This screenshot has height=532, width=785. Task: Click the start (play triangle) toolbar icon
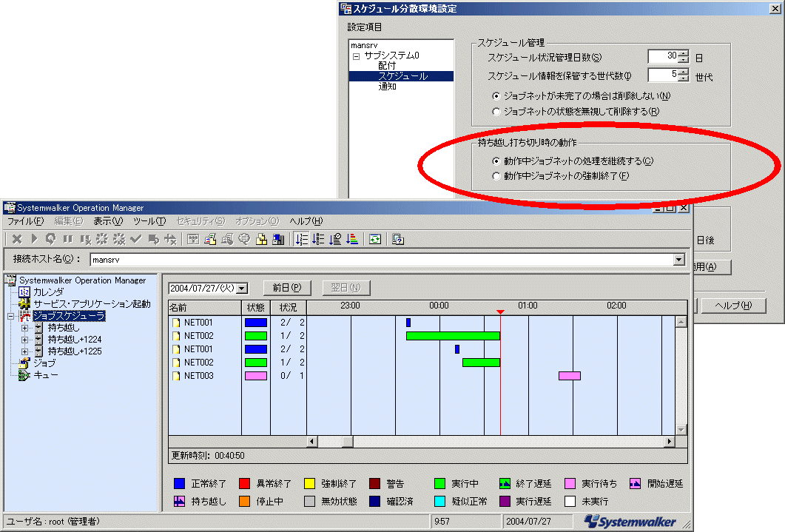point(34,239)
